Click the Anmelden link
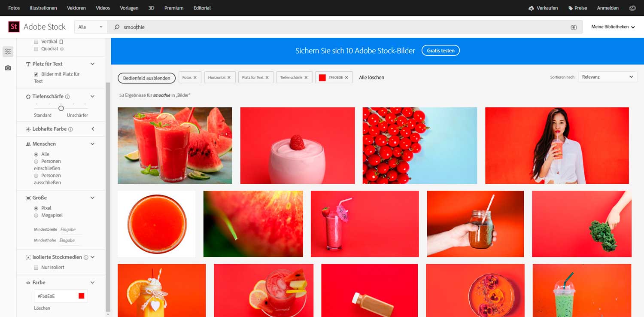Viewport: 644px width, 317px height. click(x=608, y=8)
